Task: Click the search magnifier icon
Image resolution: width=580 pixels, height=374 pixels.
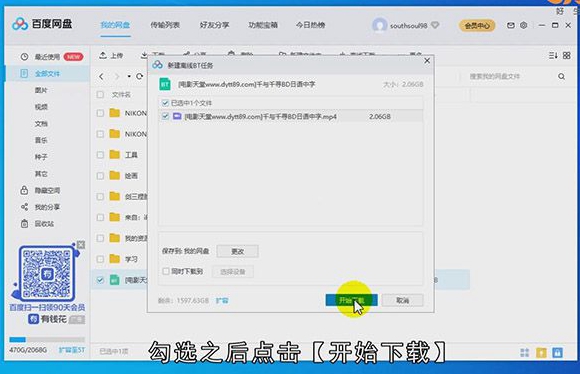Action: 562,77
